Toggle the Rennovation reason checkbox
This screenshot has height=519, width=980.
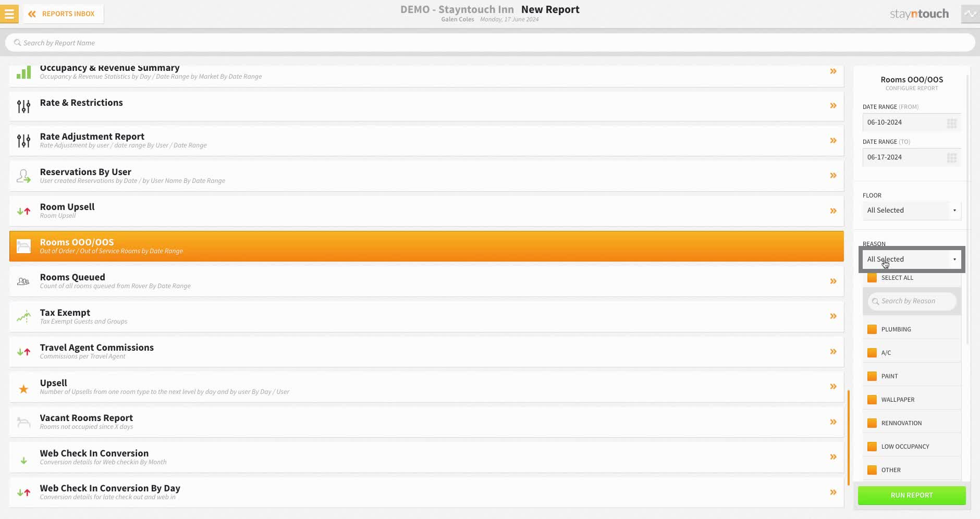click(872, 423)
